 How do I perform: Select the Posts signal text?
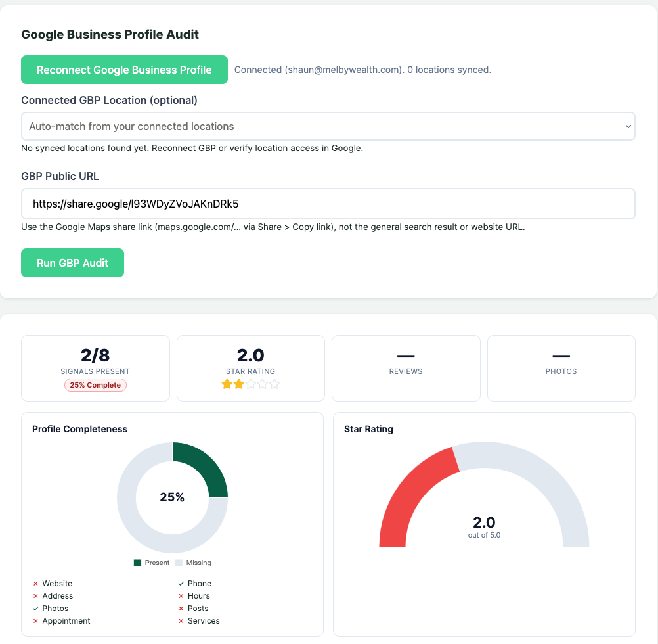[198, 609]
